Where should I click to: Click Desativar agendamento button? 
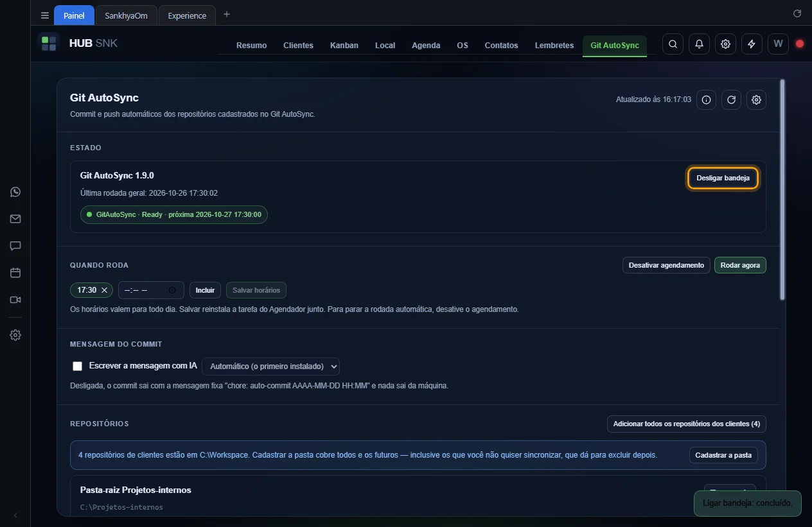tap(666, 265)
